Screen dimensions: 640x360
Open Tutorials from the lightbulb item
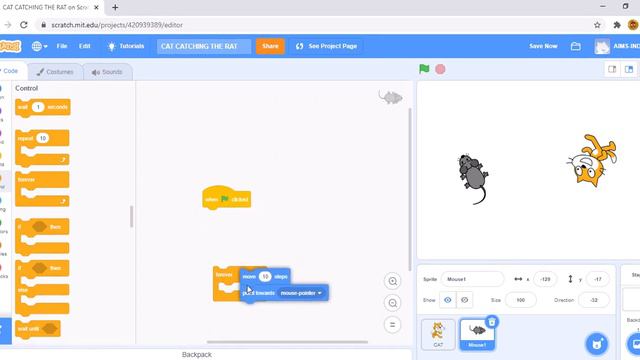tap(126, 46)
